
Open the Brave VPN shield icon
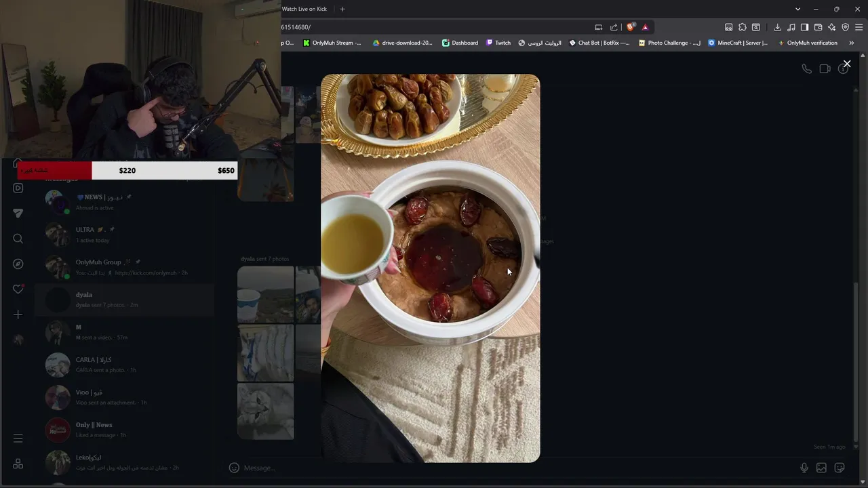tap(845, 27)
